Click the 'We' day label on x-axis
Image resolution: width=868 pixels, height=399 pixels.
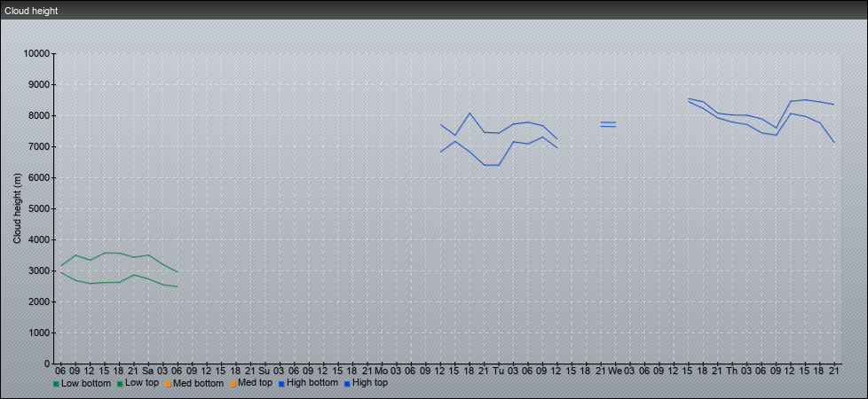[x=615, y=371]
